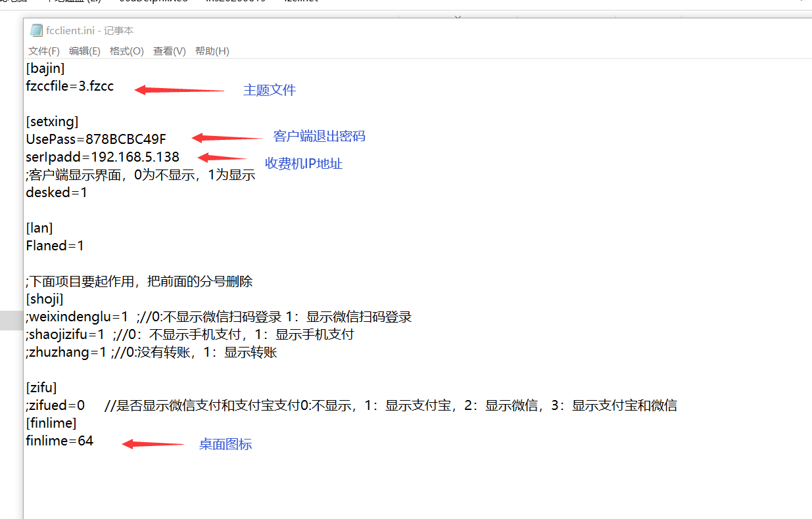This screenshot has width=812, height=519.
Task: Place cursor in the fzccfile=3.fzcc line
Action: [x=70, y=86]
